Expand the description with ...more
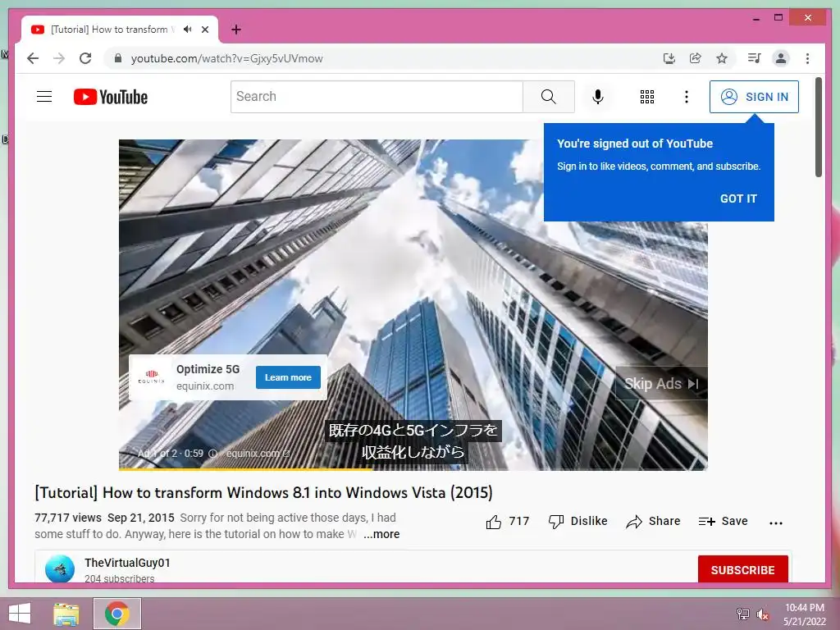Image resolution: width=840 pixels, height=630 pixels. (x=381, y=534)
